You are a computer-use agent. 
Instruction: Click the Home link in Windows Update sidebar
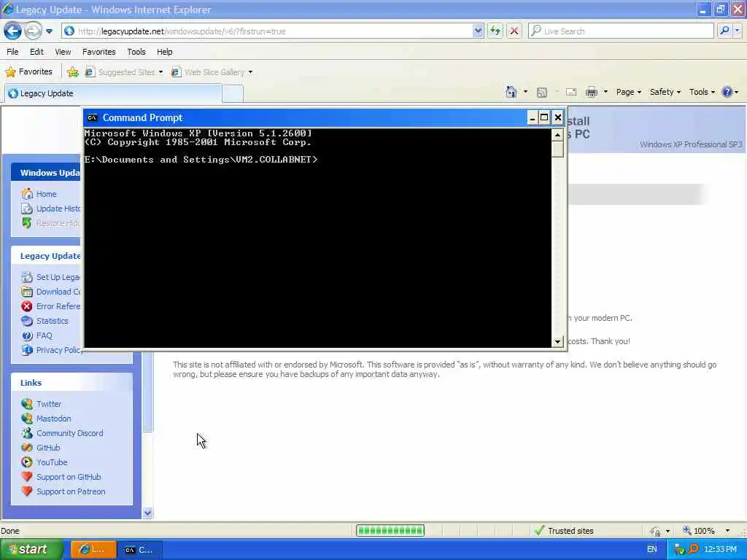coord(46,194)
